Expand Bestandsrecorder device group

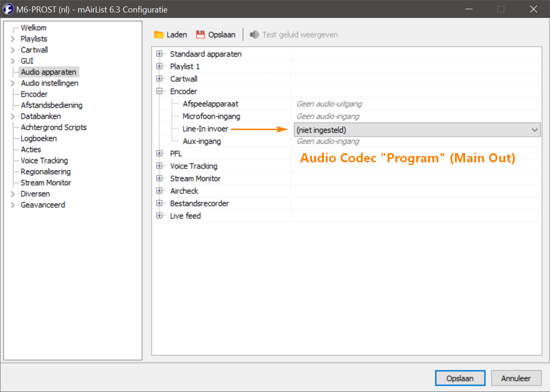[160, 203]
